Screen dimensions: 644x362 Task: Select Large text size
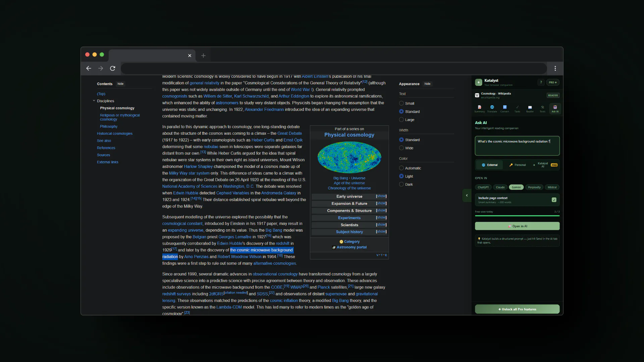(401, 120)
